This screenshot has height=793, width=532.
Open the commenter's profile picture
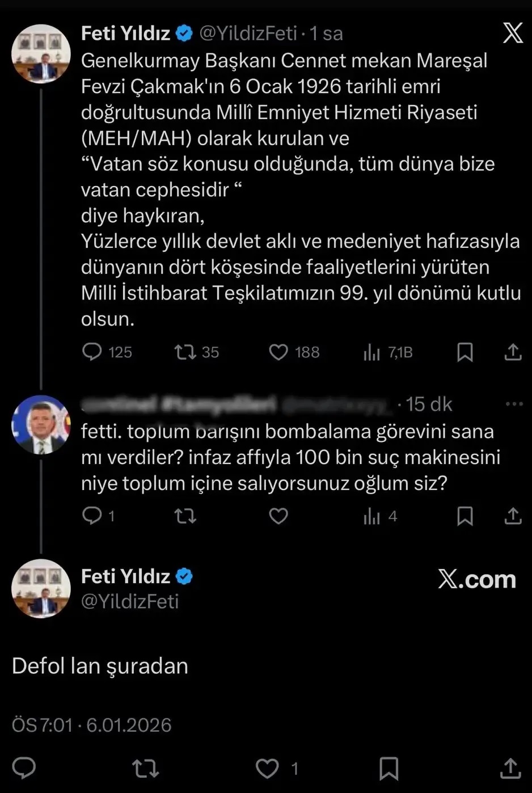tap(41, 424)
